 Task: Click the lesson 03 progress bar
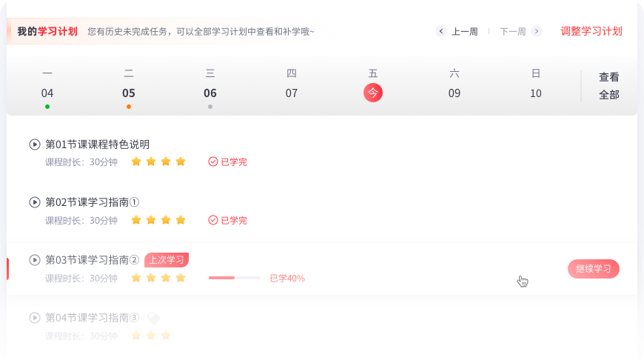click(x=235, y=278)
